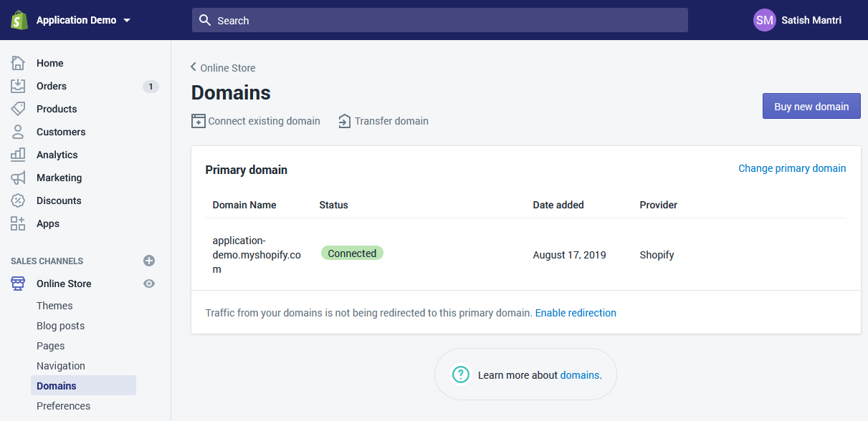Viewport: 868px width, 421px height.
Task: Click the Buy new domain button
Action: [x=811, y=106]
